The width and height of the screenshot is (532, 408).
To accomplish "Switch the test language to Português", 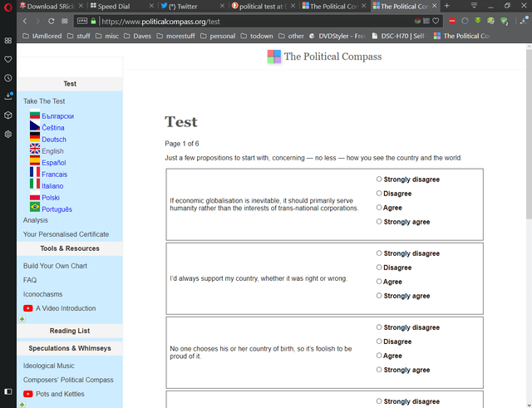I will tap(57, 209).
